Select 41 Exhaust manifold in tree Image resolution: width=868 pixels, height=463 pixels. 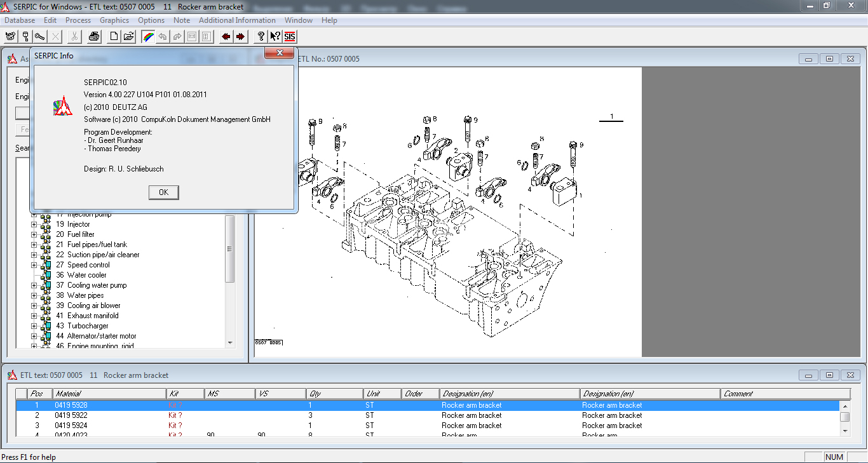click(87, 316)
